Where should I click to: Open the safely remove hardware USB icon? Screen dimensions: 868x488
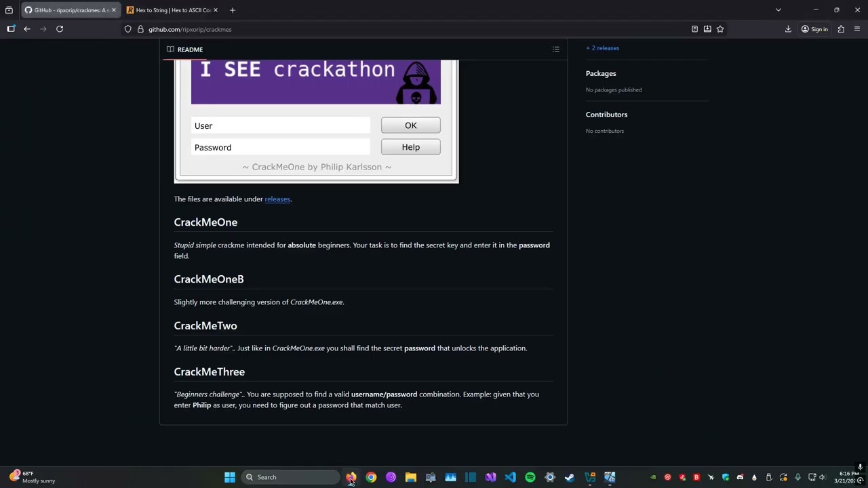click(769, 477)
